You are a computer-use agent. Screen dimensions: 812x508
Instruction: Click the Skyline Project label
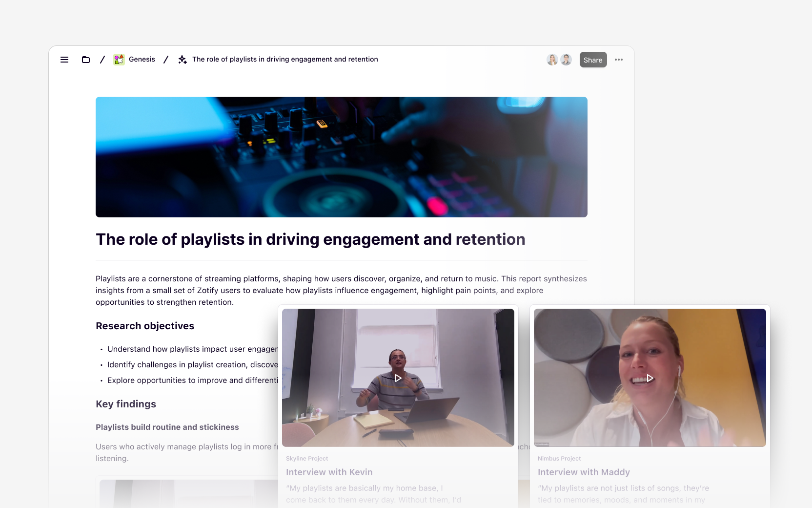point(307,459)
